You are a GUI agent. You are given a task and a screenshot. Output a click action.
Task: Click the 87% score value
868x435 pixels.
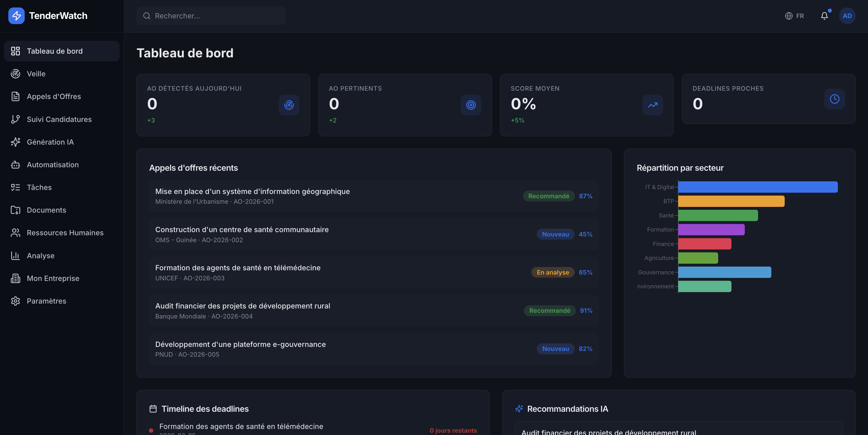(x=586, y=196)
